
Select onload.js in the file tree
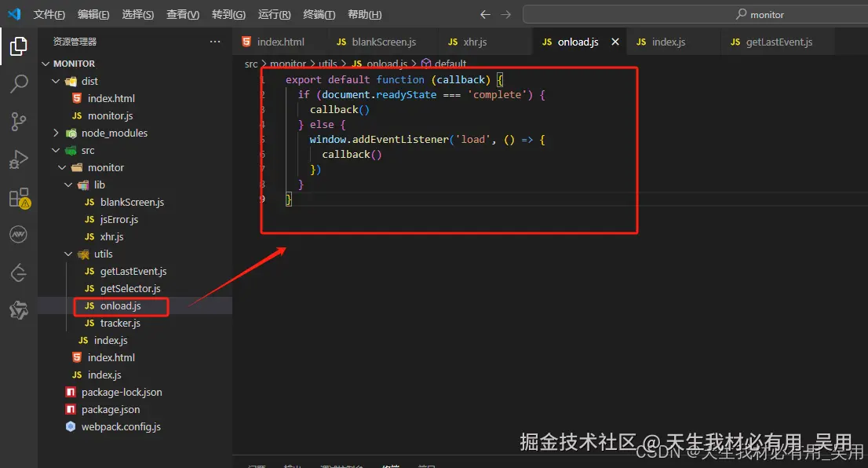(x=120, y=305)
